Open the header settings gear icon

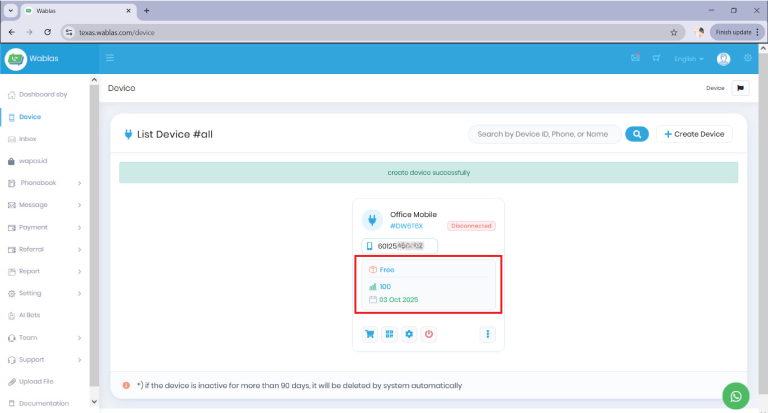747,59
